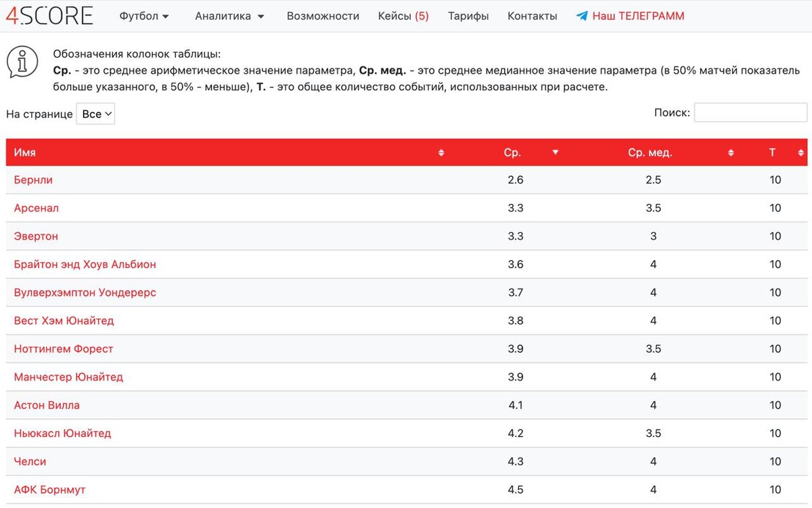
Task: Select АФК Борнмут average value 4.5
Action: (x=516, y=490)
